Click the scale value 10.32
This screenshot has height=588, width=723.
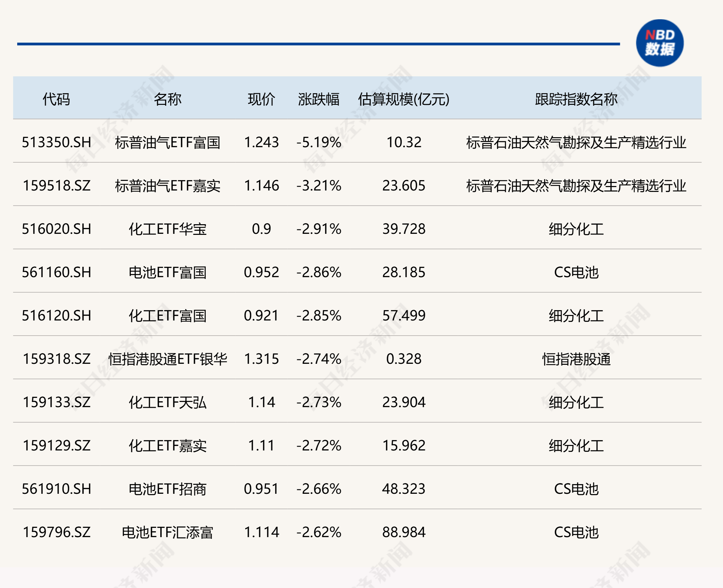[404, 142]
